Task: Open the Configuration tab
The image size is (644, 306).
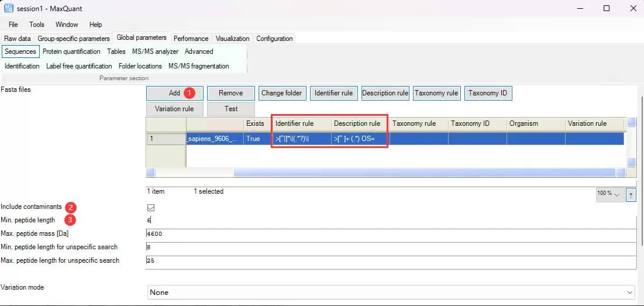Action: tap(274, 39)
